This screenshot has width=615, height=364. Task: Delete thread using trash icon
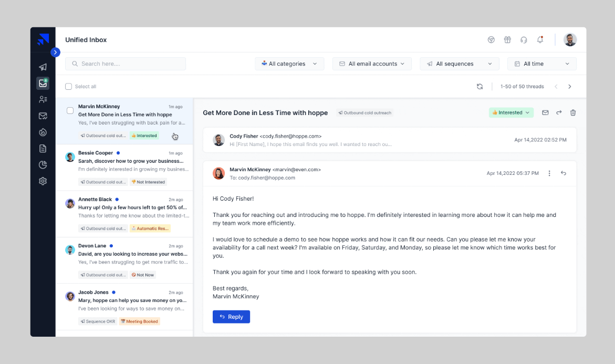click(573, 112)
